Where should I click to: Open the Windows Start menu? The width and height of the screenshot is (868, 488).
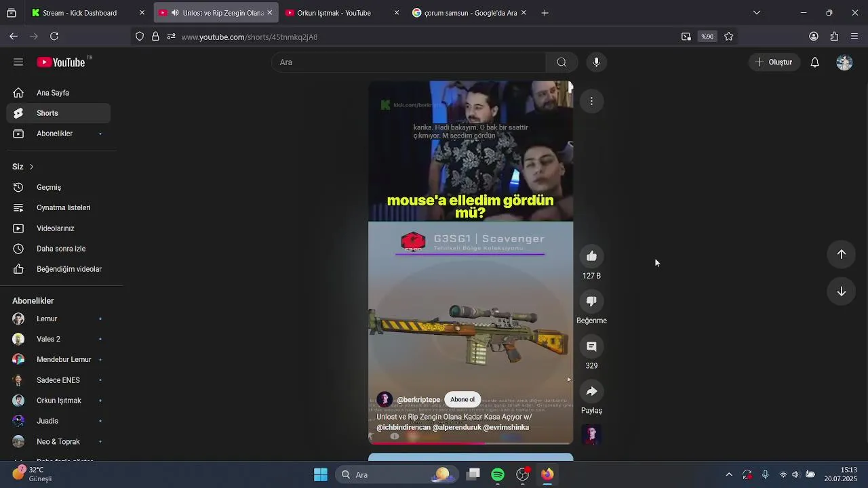(321, 474)
